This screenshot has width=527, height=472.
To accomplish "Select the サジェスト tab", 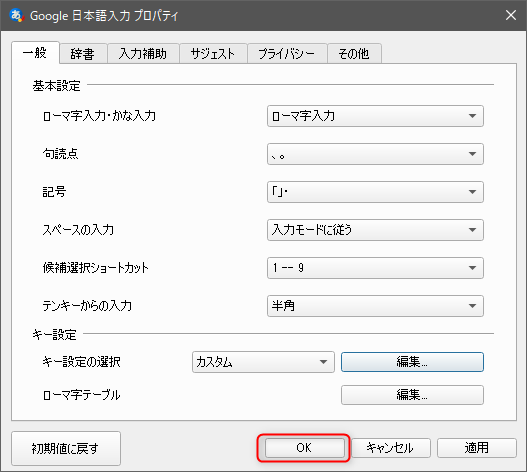I will pyautogui.click(x=213, y=53).
